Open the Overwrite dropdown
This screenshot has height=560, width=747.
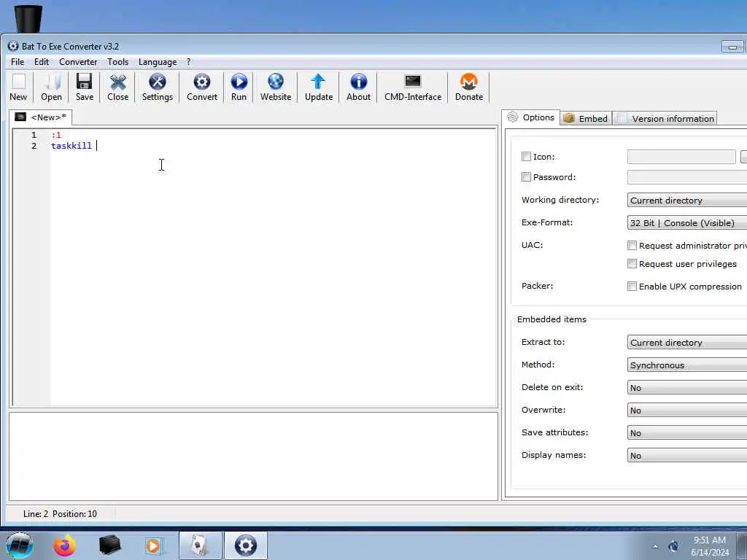(x=687, y=410)
